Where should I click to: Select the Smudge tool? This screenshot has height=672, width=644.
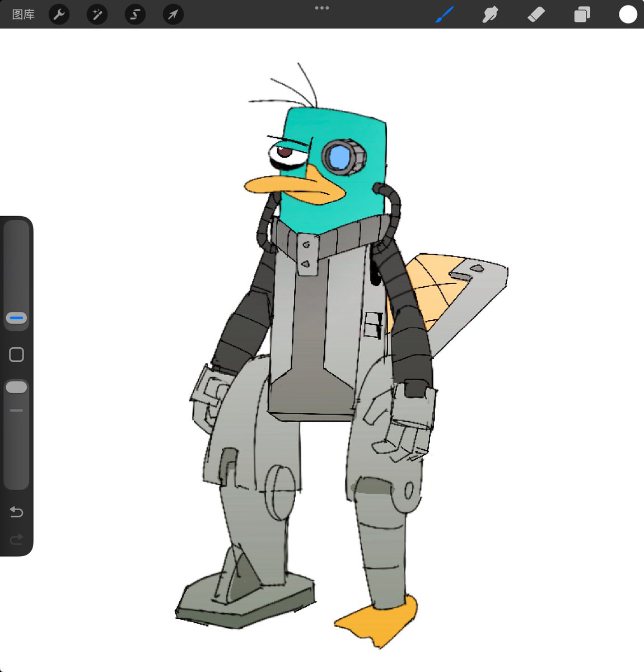click(x=490, y=15)
